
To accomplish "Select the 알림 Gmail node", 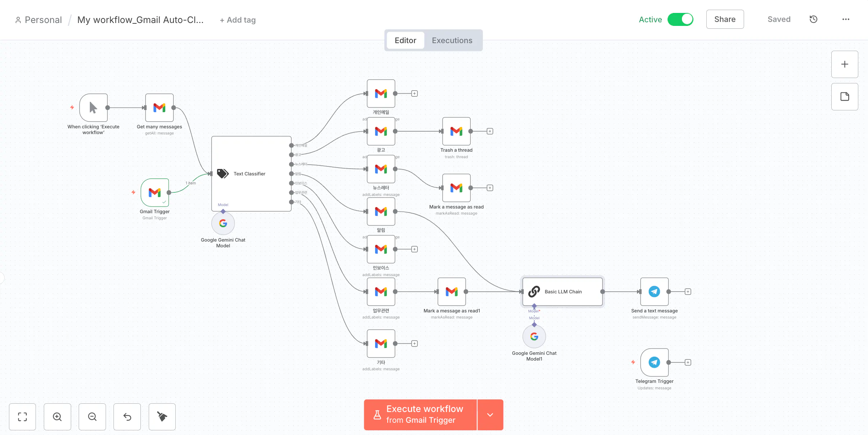I will [381, 211].
